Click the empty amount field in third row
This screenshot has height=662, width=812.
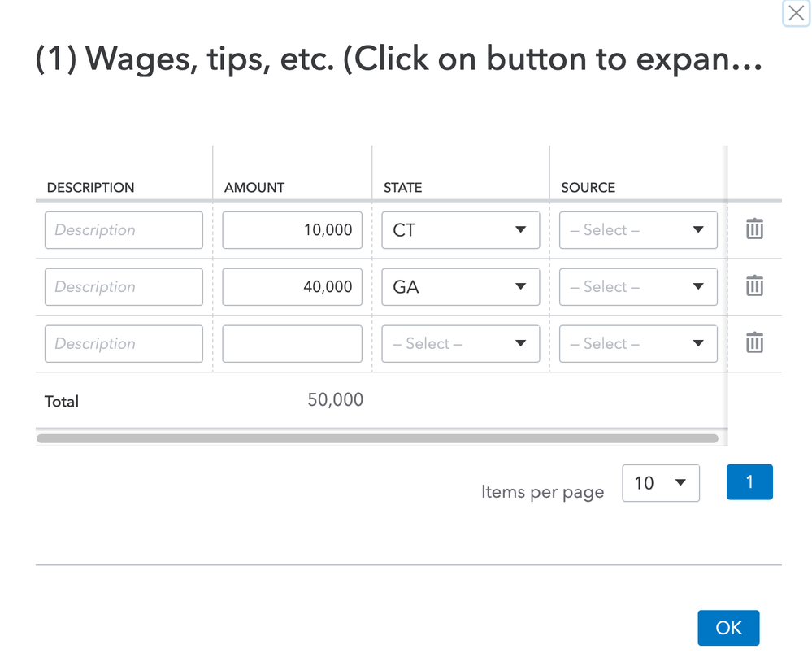point(292,344)
